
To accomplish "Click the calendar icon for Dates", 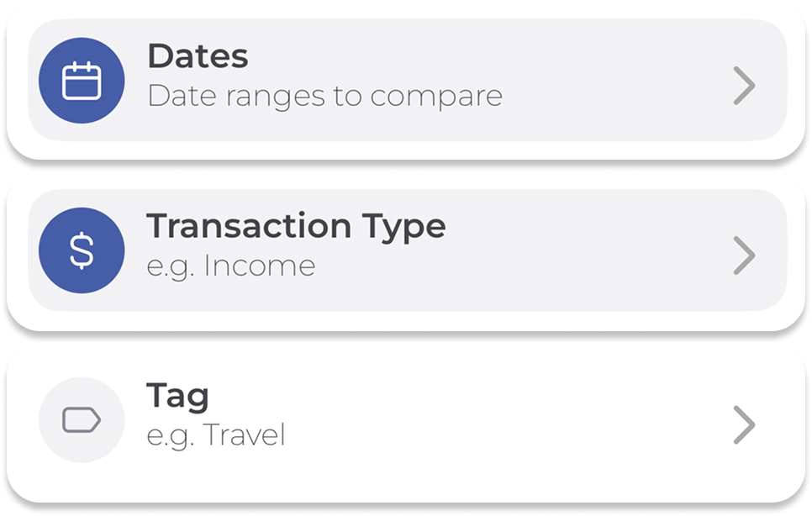I will (82, 82).
